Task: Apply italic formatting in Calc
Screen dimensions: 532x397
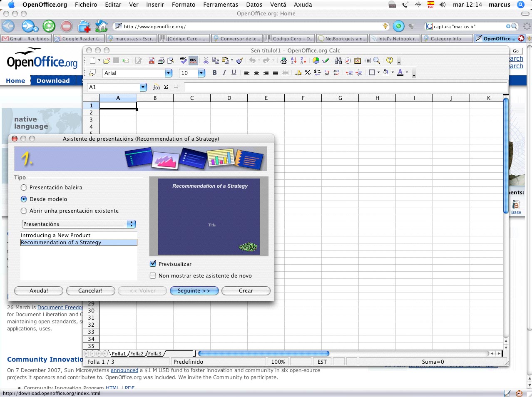Action: point(224,73)
